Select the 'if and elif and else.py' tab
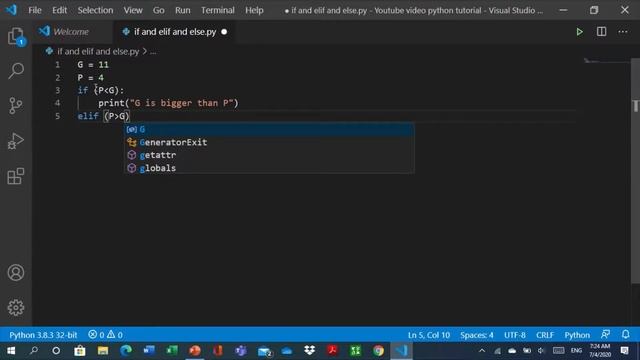The width and height of the screenshot is (640, 360). point(175,32)
